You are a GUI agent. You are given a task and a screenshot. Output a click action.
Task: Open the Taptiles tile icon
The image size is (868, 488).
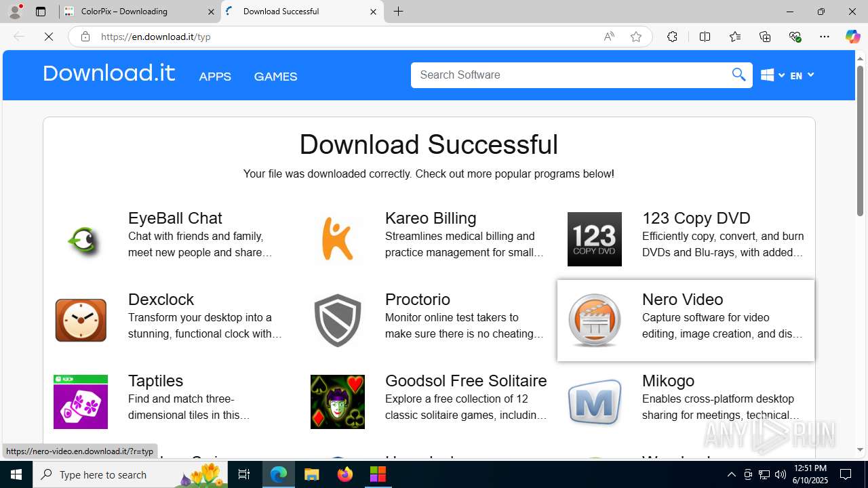[81, 402]
